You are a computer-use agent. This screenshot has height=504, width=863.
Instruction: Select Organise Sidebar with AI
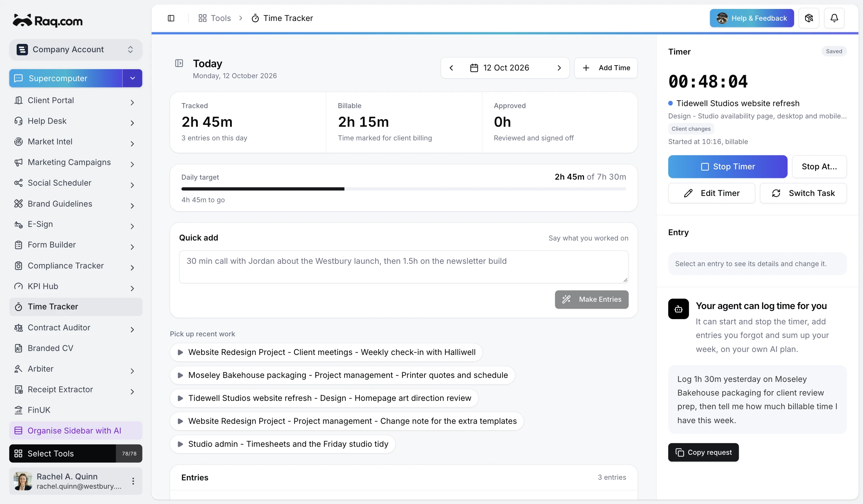[x=76, y=430]
